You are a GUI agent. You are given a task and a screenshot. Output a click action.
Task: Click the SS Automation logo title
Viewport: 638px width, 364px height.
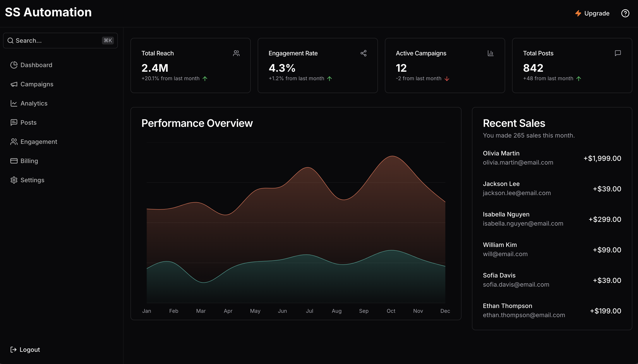(x=48, y=12)
